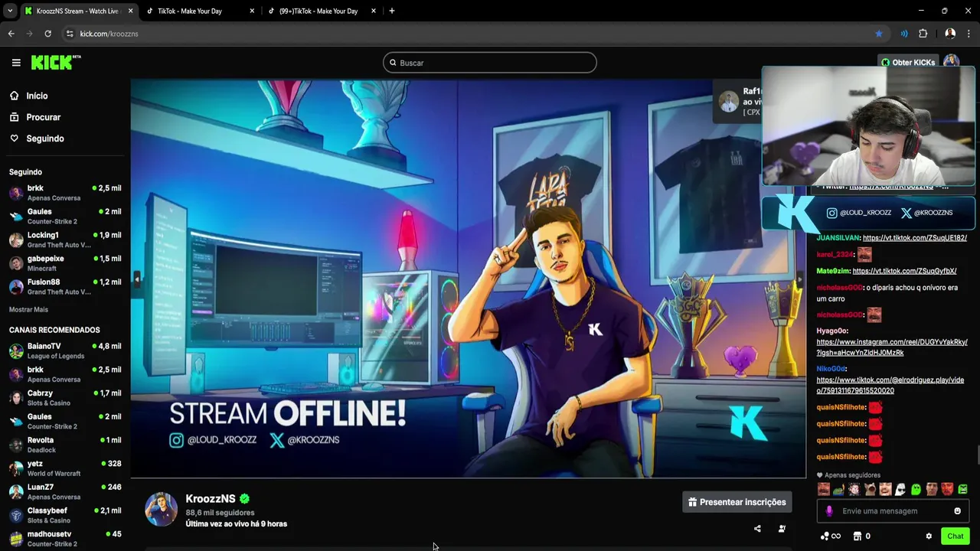The height and width of the screenshot is (551, 980).
Task: Open the hamburger sidebar menu
Action: 16,63
